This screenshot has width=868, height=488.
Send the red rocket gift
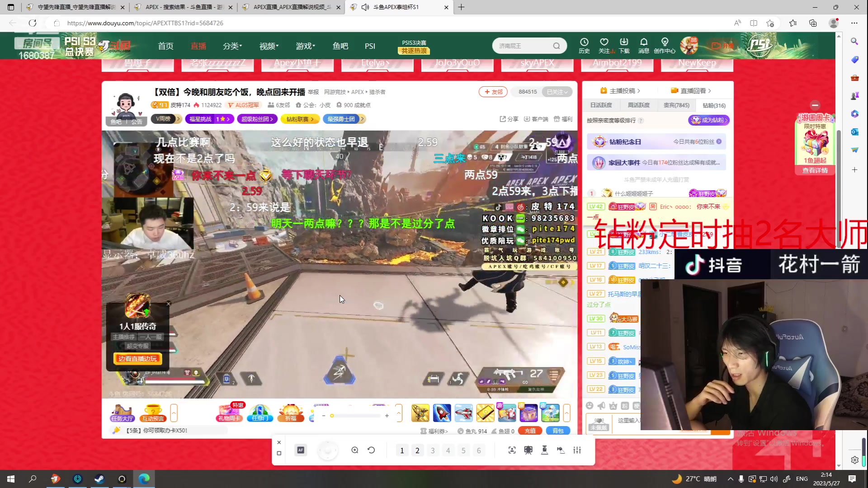point(442,413)
